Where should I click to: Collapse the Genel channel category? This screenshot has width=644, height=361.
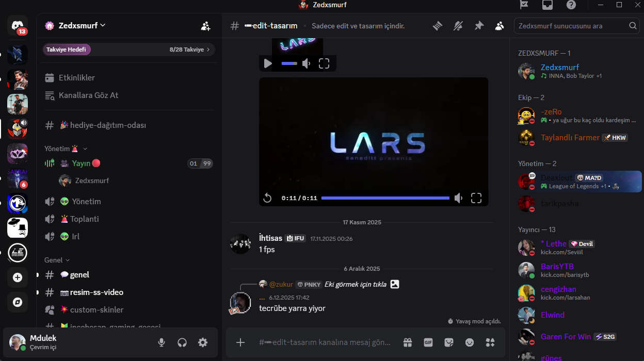point(57,260)
